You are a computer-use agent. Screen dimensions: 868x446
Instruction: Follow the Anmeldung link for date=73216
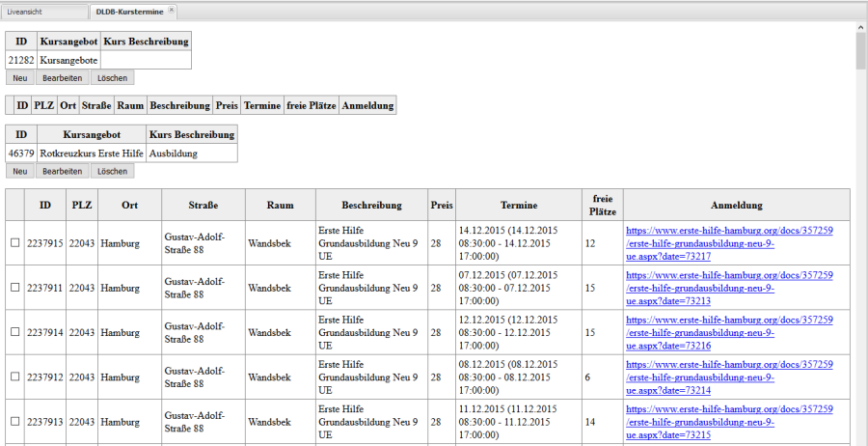click(x=728, y=332)
